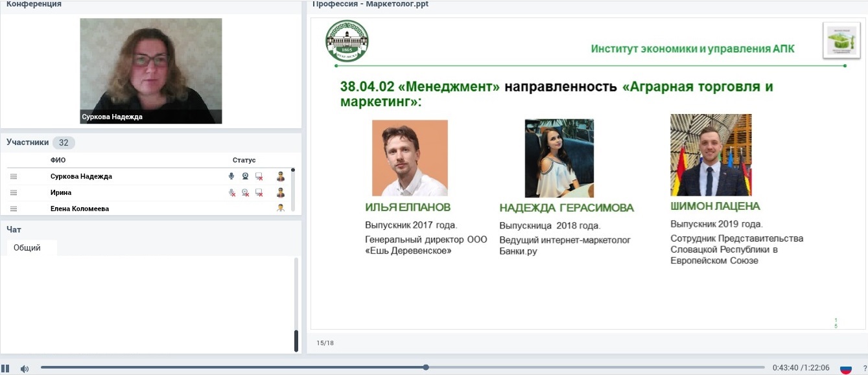Screen dimensions: 868x375
Task: Click role avatar icon for Елена Коломеева
Action: pyautogui.click(x=281, y=208)
